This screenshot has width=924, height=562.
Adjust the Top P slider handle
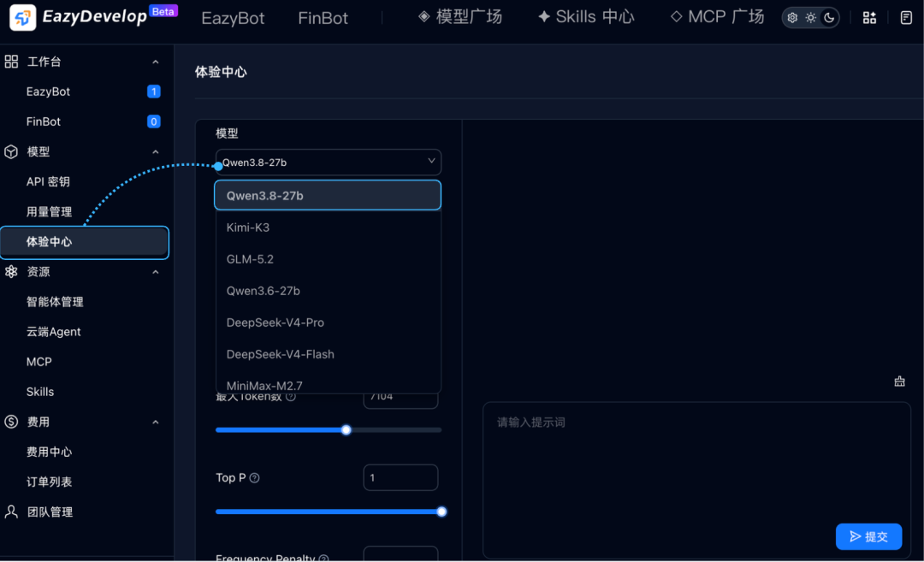441,512
